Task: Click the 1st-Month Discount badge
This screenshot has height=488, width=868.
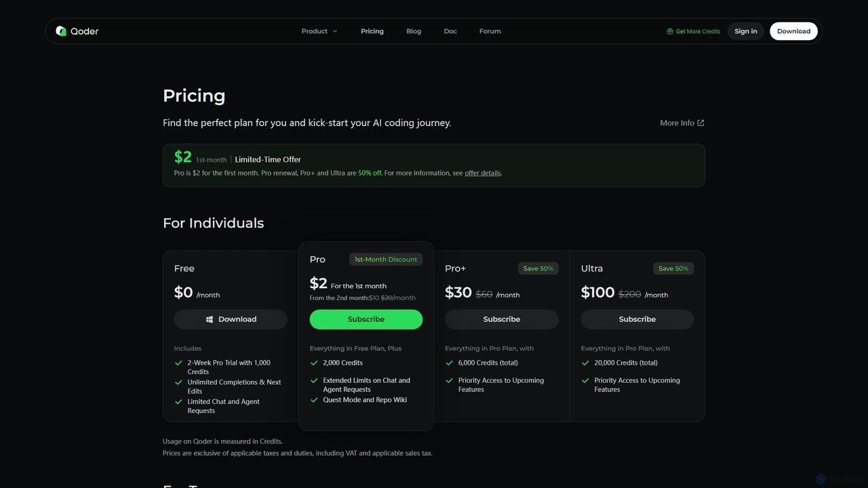Action: tap(386, 260)
